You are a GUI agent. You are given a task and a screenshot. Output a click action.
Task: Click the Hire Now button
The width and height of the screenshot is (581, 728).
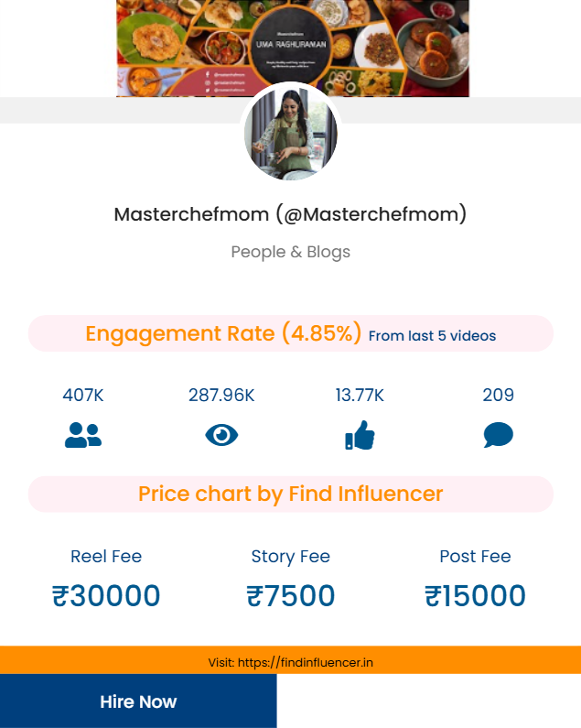pyautogui.click(x=138, y=701)
